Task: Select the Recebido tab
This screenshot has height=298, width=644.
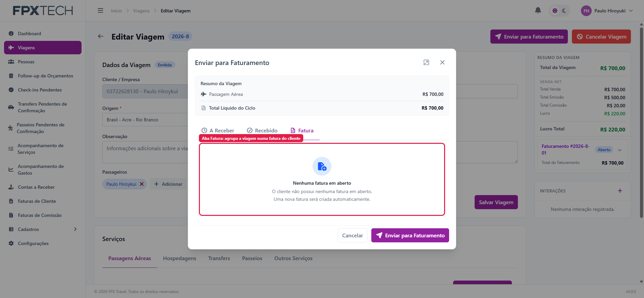Action: point(262,130)
